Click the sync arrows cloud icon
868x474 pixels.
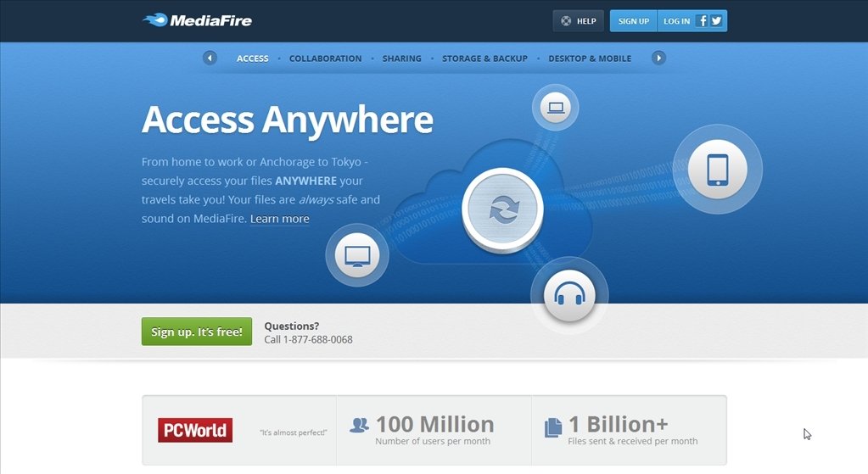[x=502, y=210]
